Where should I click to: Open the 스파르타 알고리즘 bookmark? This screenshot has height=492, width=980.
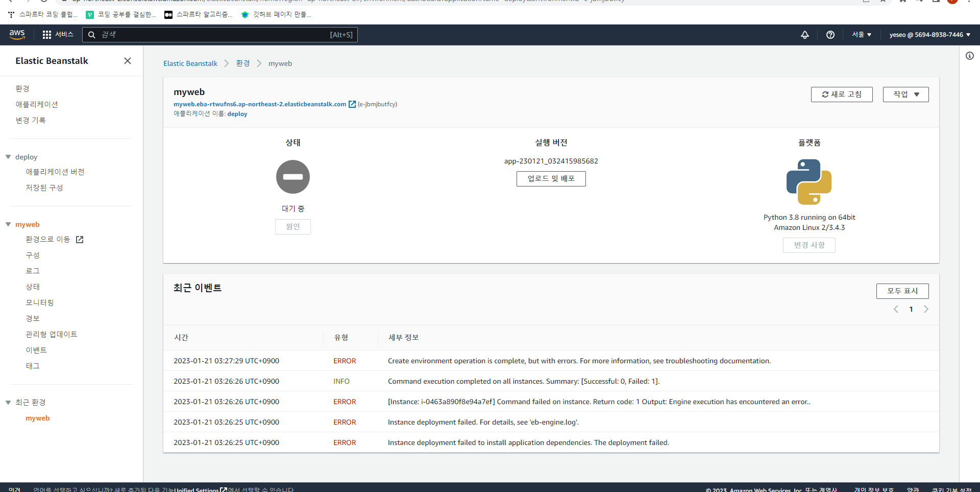[198, 15]
